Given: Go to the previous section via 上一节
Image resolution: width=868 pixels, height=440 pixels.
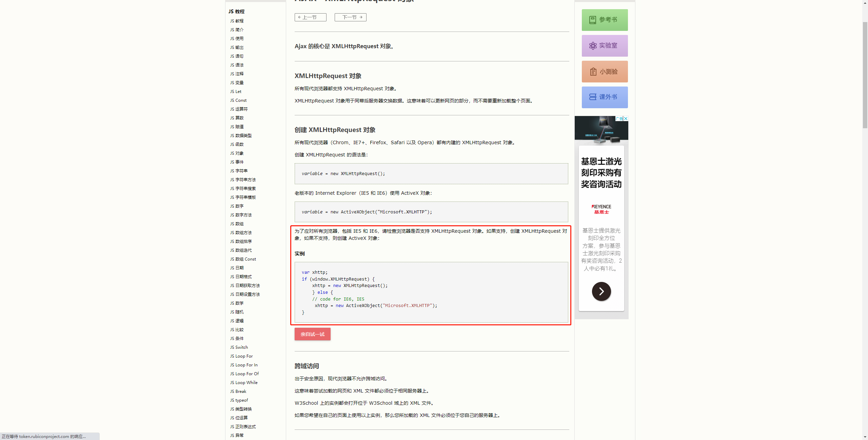Looking at the screenshot, I should [310, 17].
